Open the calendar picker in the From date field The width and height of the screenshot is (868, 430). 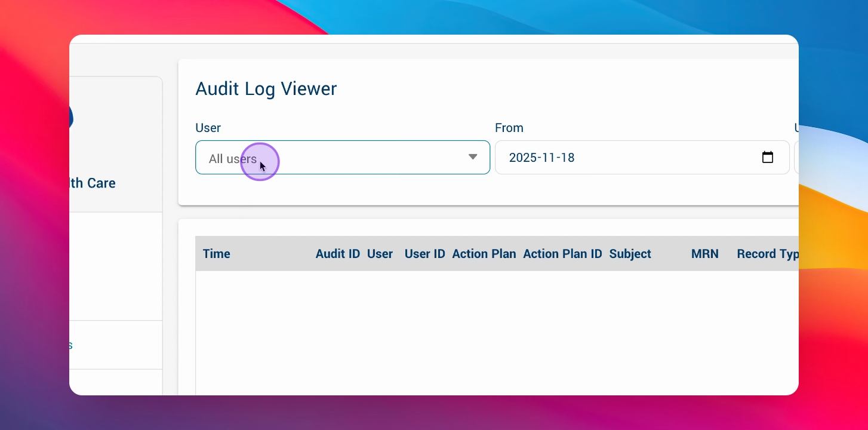point(768,158)
